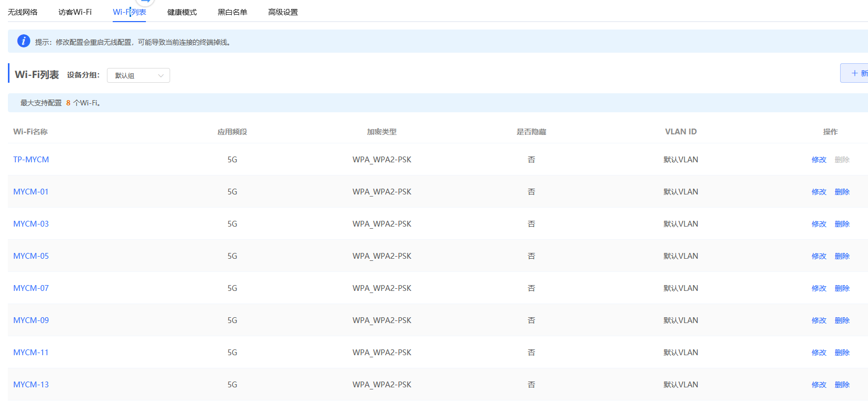868x410 pixels.
Task: Click the 应用频段 column header
Action: tap(232, 132)
